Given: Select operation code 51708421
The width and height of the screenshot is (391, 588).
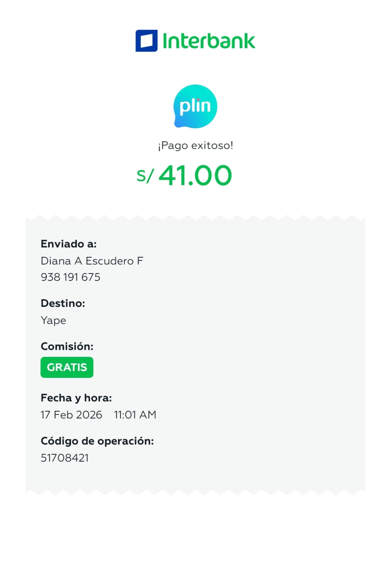Looking at the screenshot, I should coord(65,458).
